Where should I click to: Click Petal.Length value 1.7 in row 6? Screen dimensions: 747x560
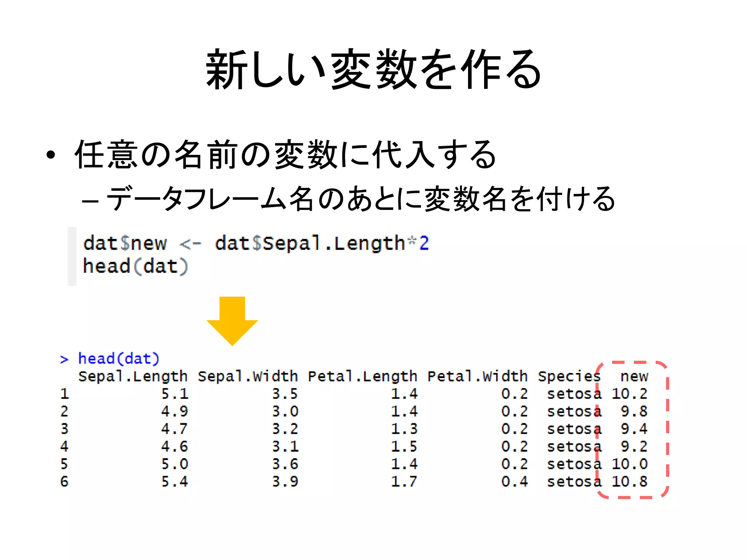(405, 481)
